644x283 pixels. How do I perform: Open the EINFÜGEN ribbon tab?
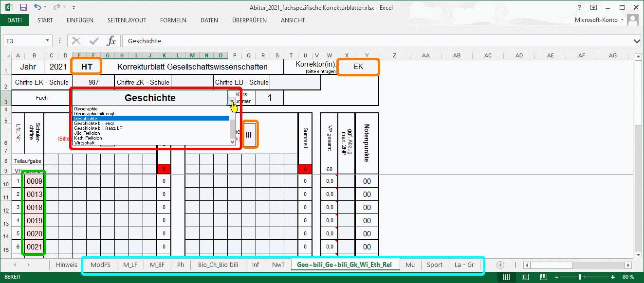click(80, 20)
